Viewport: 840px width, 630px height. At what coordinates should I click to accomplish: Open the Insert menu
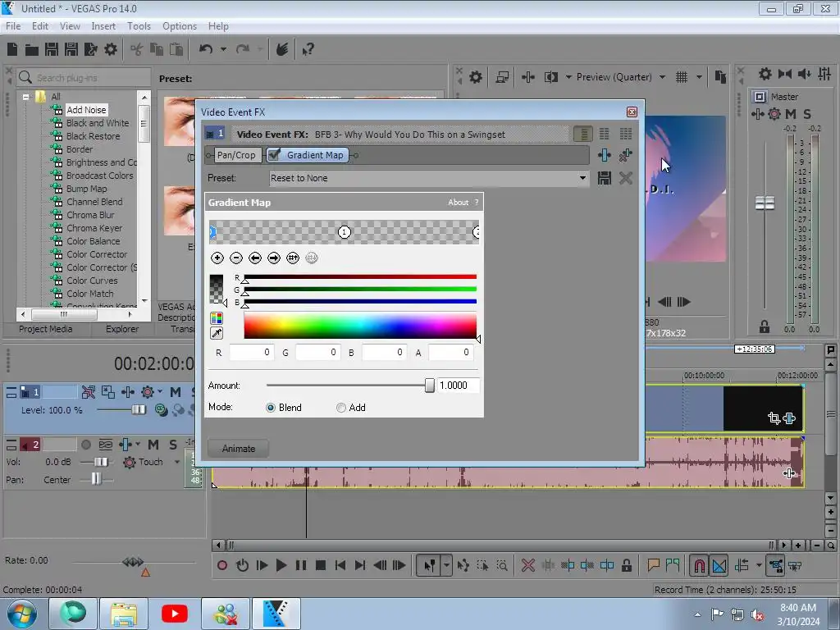tap(103, 26)
